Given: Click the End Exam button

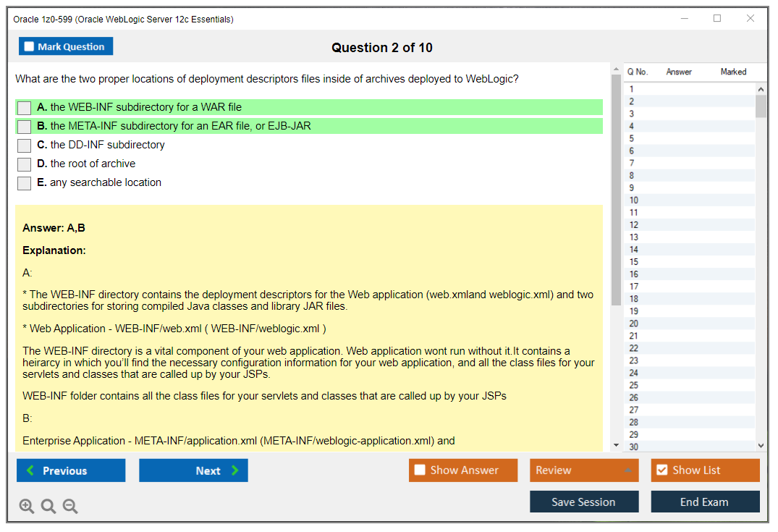Looking at the screenshot, I should (x=705, y=502).
